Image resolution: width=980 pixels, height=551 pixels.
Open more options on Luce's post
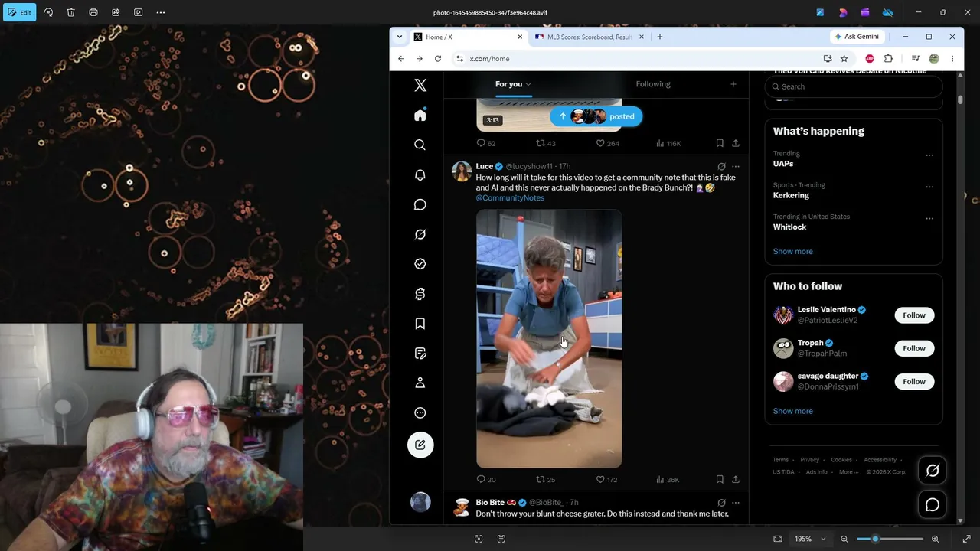[x=736, y=166]
